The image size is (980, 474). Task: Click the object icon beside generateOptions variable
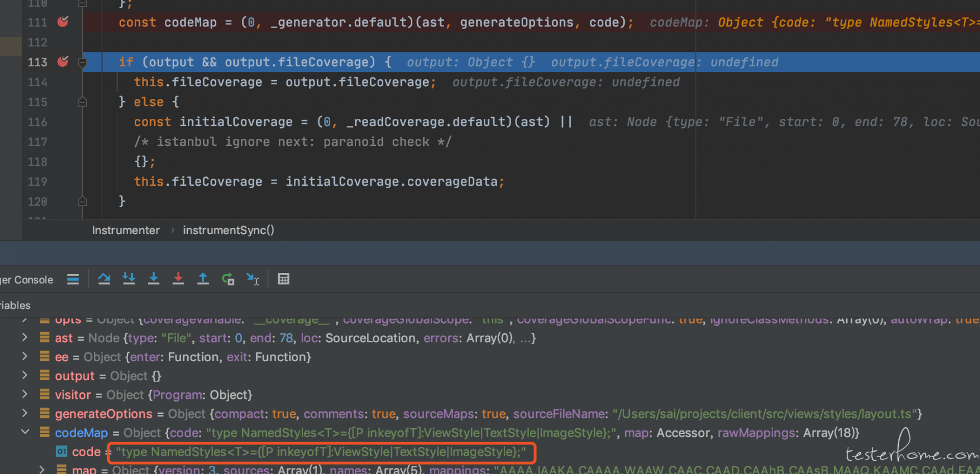click(45, 413)
